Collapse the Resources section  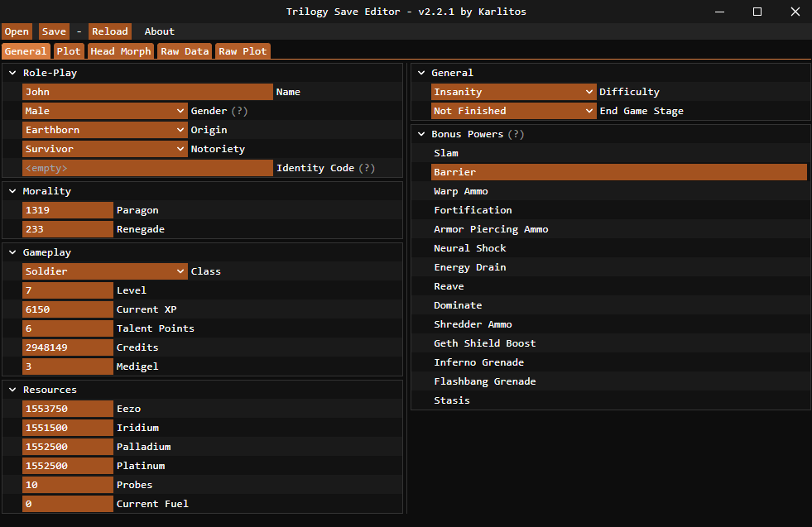[13, 390]
